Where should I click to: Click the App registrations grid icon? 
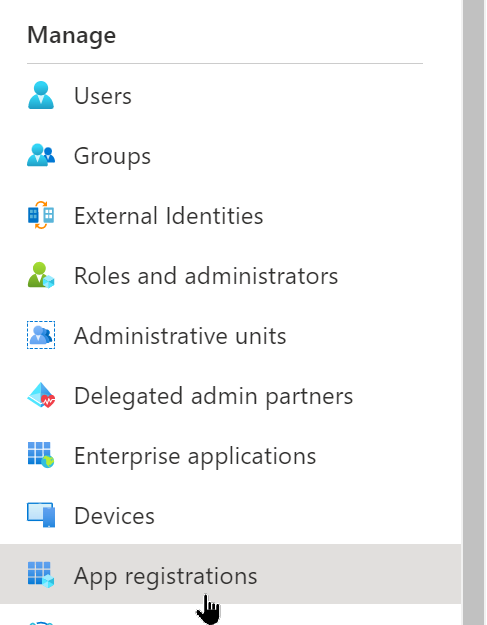coord(41,575)
